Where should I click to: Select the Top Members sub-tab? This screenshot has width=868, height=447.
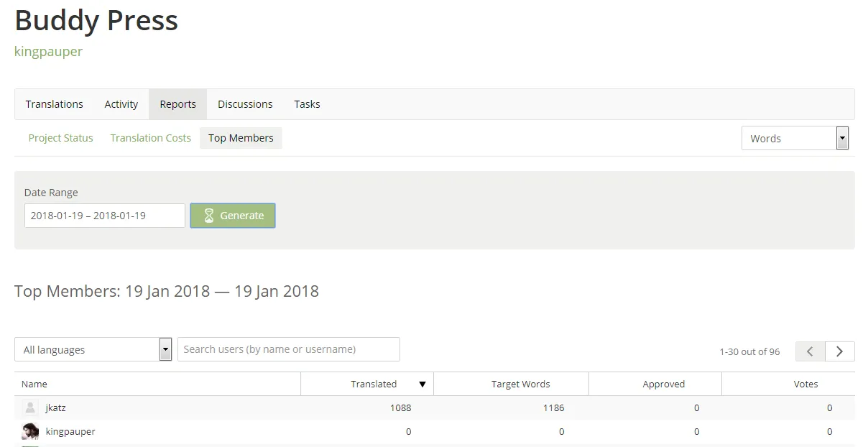(x=241, y=138)
